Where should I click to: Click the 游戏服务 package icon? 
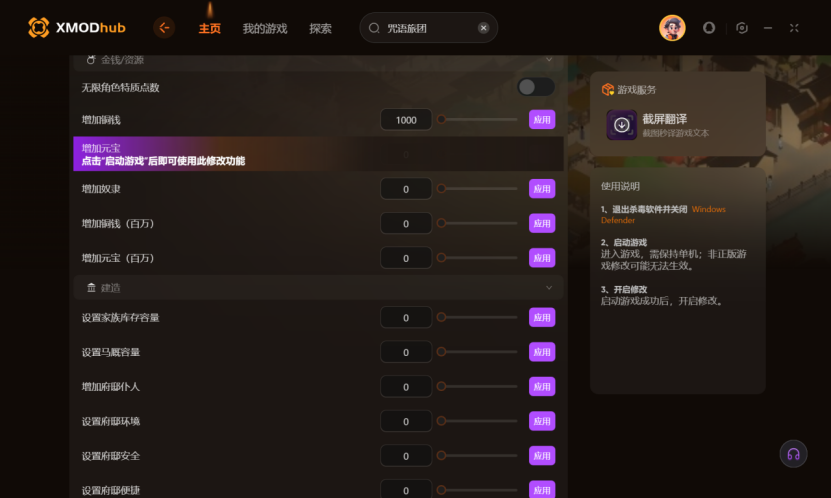[x=607, y=90]
